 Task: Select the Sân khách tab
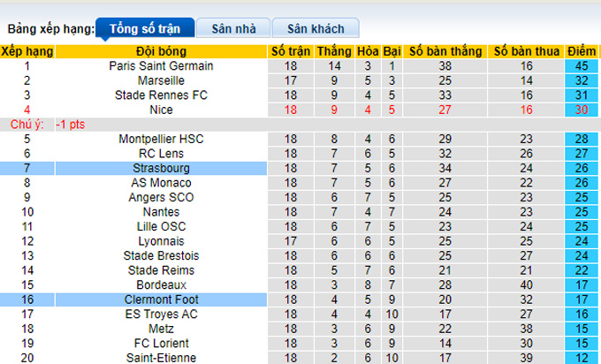[x=315, y=29]
